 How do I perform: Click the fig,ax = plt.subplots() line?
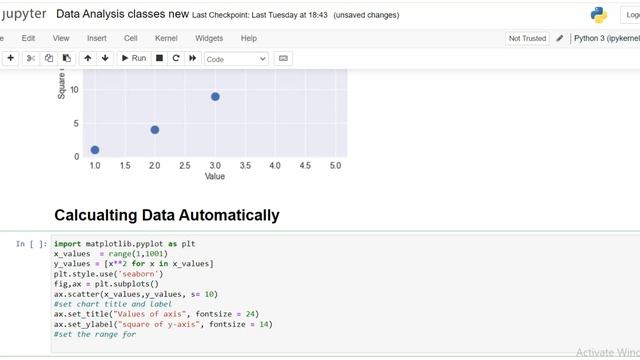click(106, 284)
